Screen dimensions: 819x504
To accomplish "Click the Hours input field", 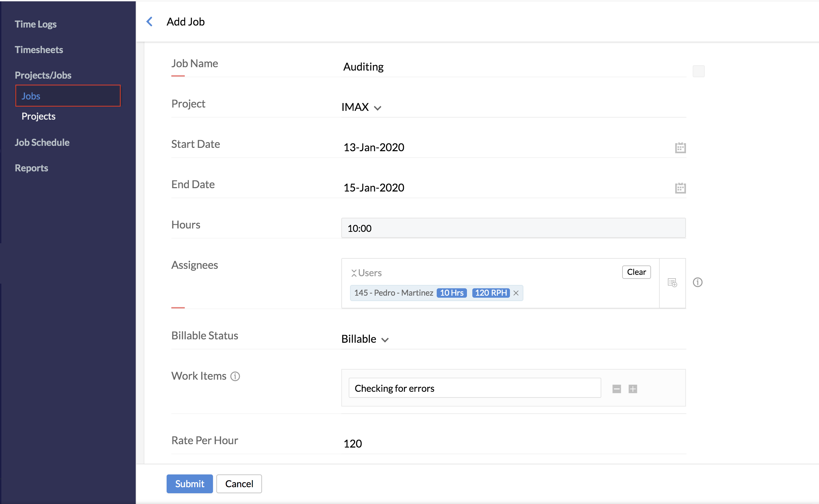I will click(x=513, y=228).
